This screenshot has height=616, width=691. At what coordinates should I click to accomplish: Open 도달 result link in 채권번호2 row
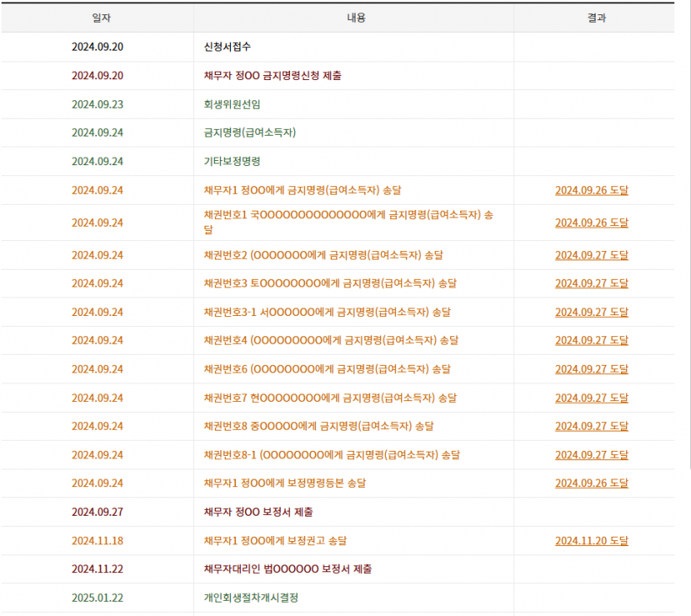[592, 255]
